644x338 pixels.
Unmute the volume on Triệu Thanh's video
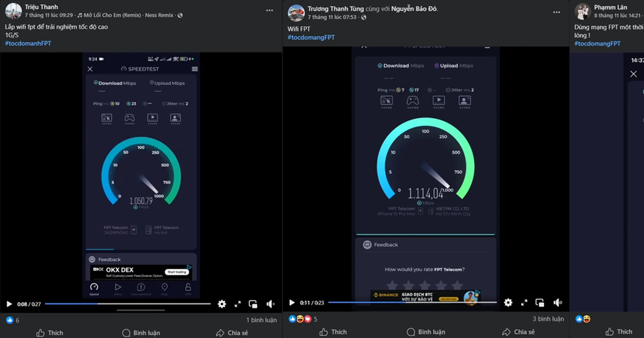click(270, 304)
